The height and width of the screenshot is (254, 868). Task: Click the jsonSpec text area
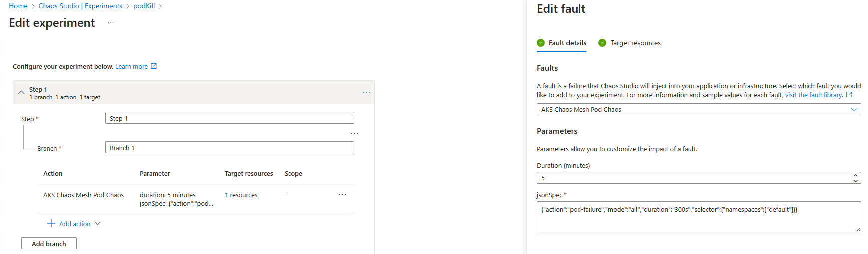pyautogui.click(x=698, y=217)
